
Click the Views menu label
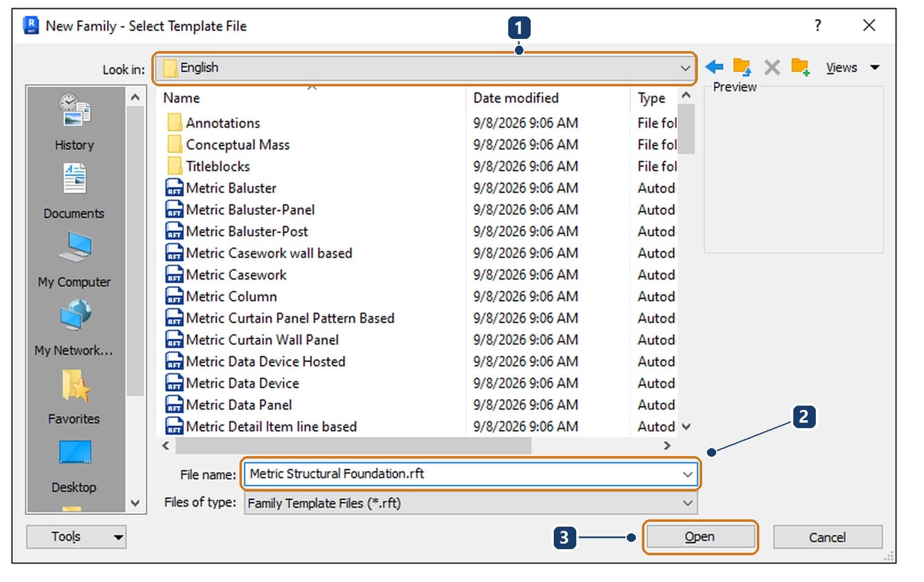point(841,68)
